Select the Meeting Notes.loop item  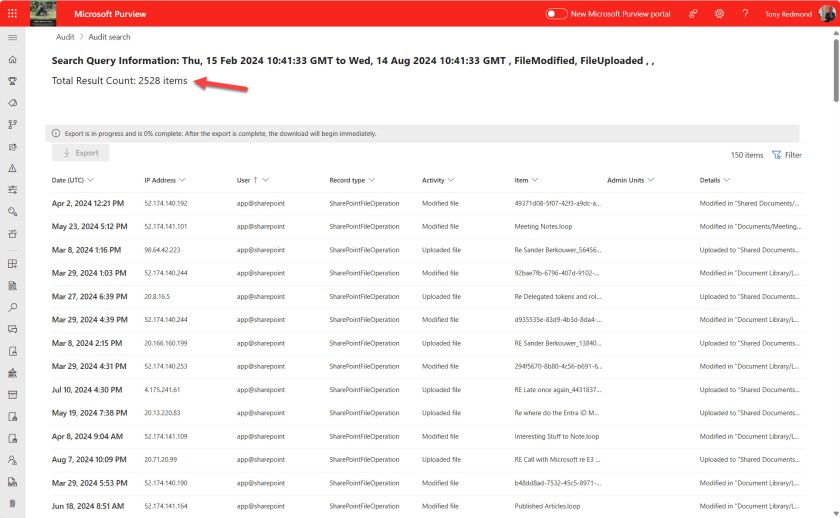pyautogui.click(x=543, y=227)
